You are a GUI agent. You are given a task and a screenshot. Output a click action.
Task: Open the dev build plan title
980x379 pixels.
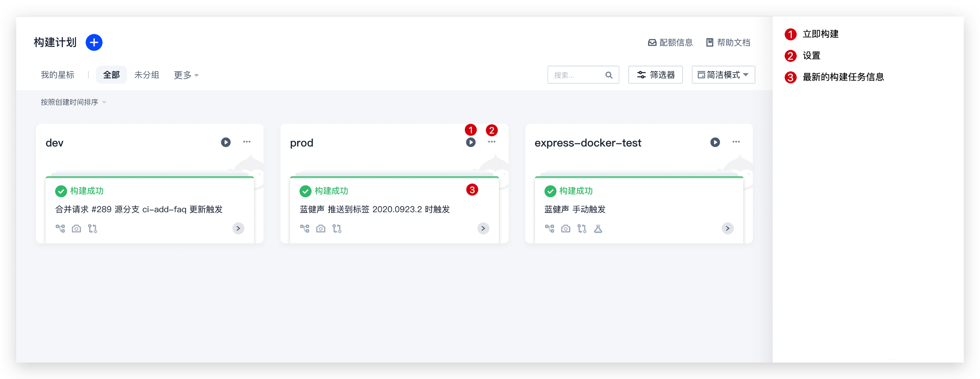click(54, 143)
